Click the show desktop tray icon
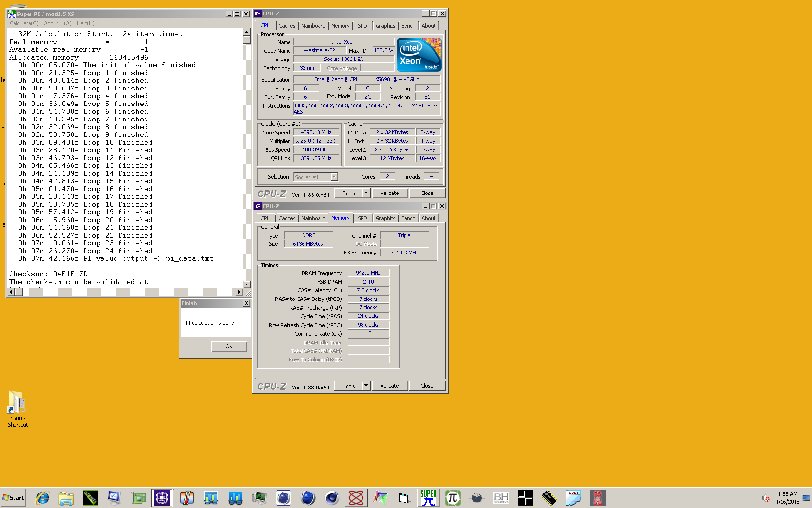The height and width of the screenshot is (508, 812). pos(806,498)
